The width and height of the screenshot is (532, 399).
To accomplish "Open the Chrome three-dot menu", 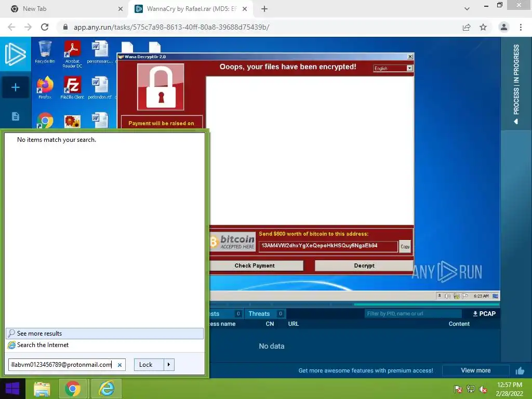I will coord(521,27).
